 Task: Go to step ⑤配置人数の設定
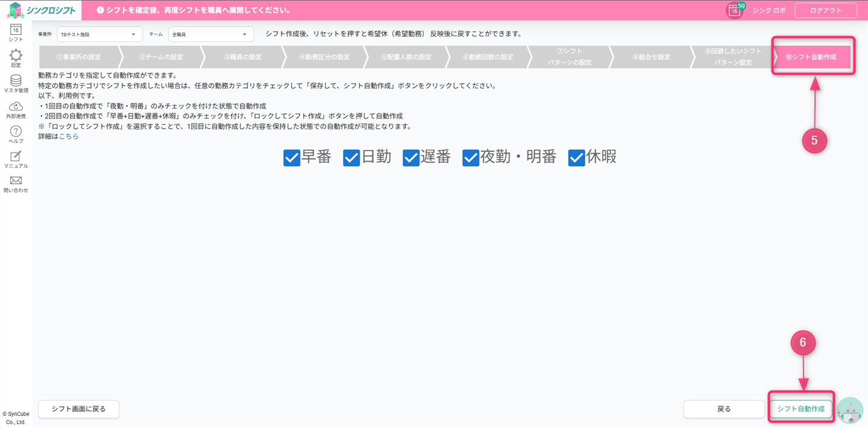point(406,57)
